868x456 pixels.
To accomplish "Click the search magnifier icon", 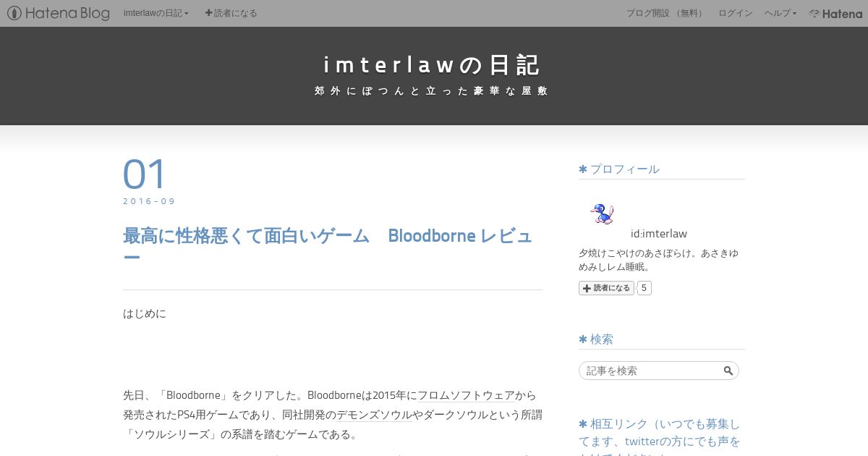I will tap(728, 371).
